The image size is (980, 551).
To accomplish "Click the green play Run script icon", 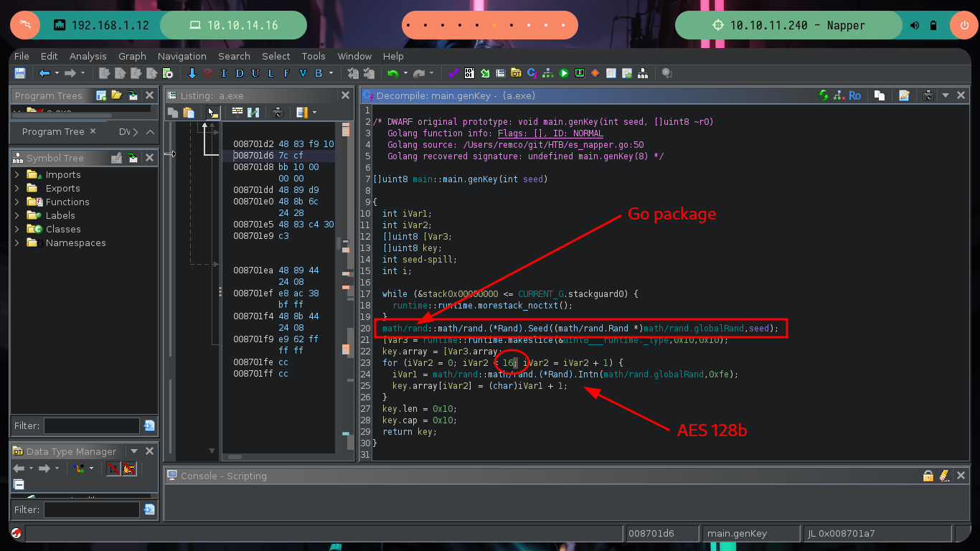I will click(564, 73).
